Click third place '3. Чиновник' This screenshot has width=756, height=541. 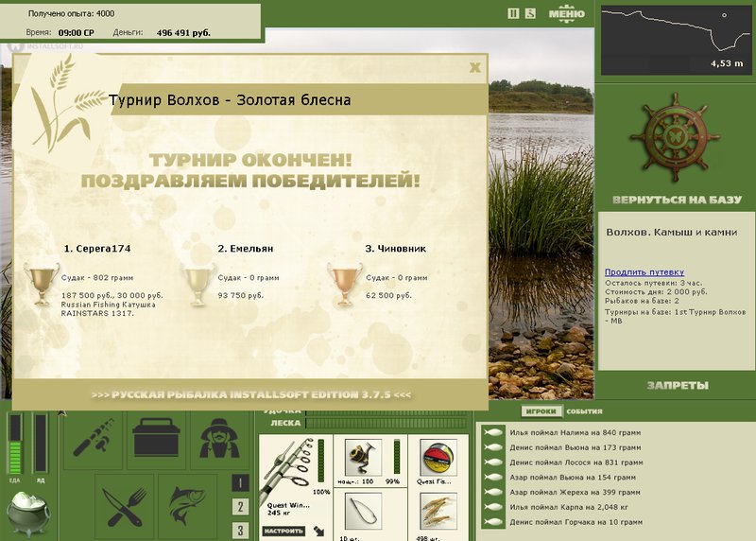click(395, 249)
